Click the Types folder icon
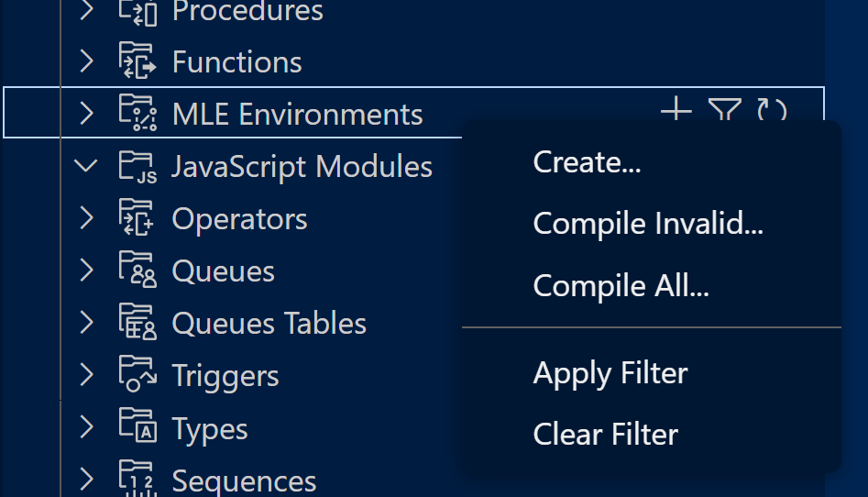868x497 pixels. 137,428
